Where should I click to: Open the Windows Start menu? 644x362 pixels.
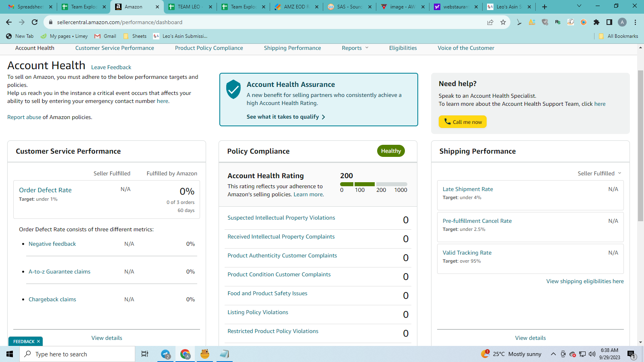pyautogui.click(x=10, y=354)
